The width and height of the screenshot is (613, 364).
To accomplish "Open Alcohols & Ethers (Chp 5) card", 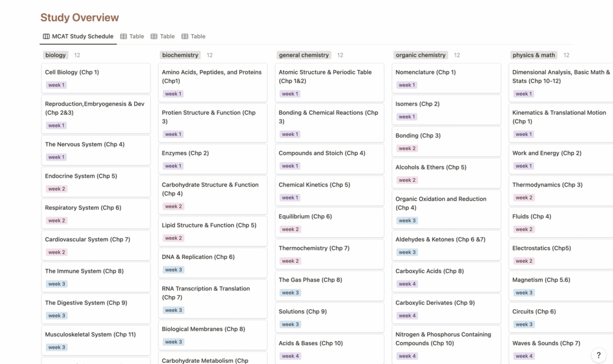I will click(x=446, y=173).
